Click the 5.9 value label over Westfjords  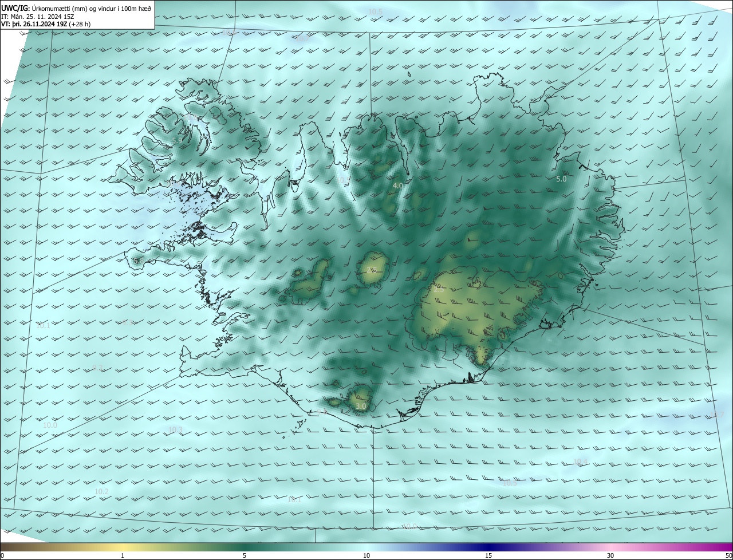(x=177, y=140)
